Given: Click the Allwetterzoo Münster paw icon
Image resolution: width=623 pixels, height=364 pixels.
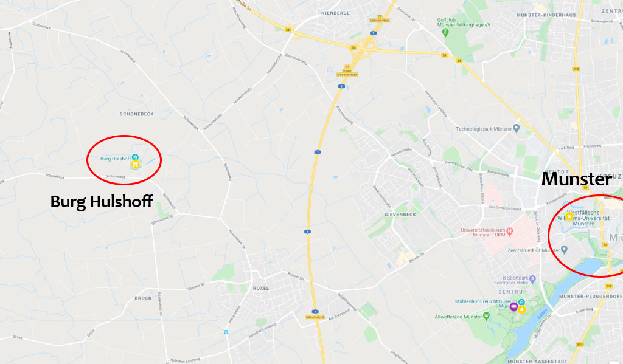Looking at the screenshot, I should pyautogui.click(x=486, y=316).
